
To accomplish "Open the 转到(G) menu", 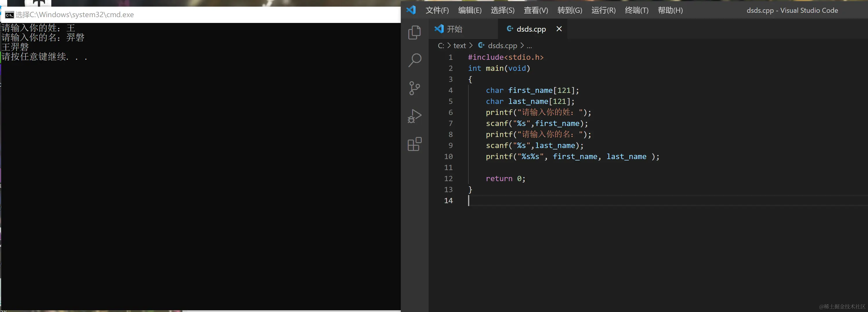I will pyautogui.click(x=570, y=10).
